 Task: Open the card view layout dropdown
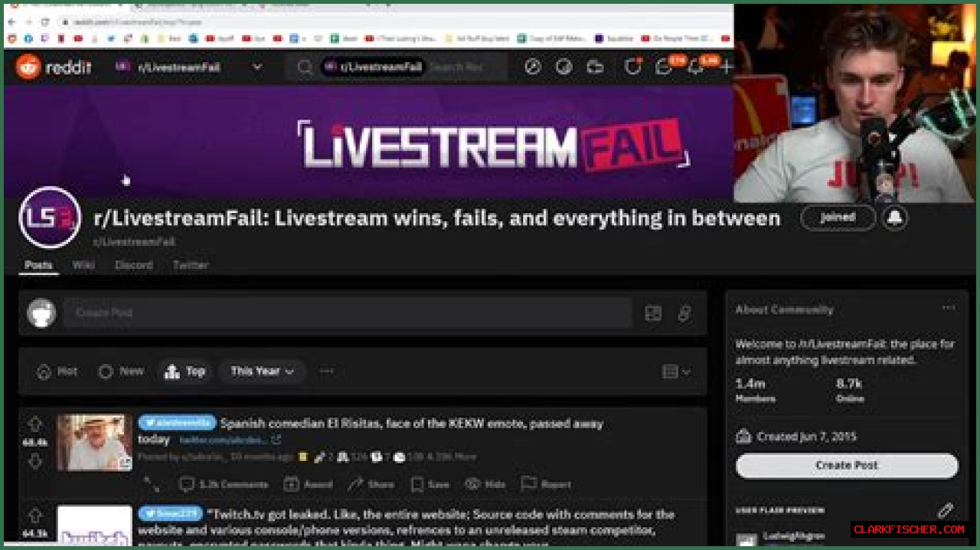click(x=676, y=372)
